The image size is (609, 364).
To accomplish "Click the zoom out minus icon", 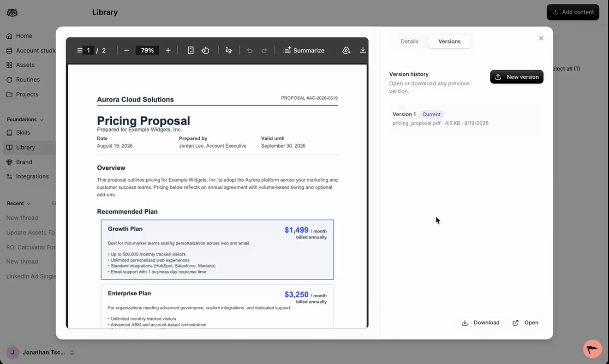I will click(x=126, y=50).
